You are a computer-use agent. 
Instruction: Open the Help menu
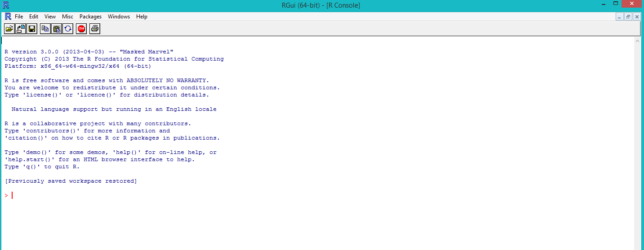pos(142,17)
